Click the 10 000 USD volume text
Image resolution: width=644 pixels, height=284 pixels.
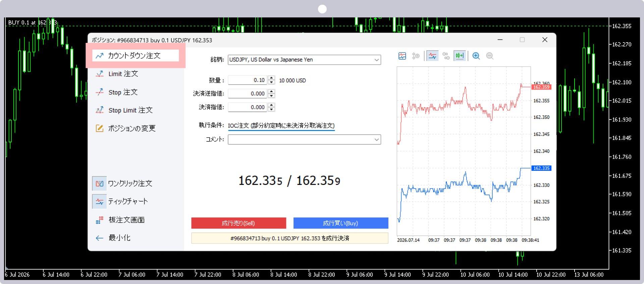(x=292, y=80)
